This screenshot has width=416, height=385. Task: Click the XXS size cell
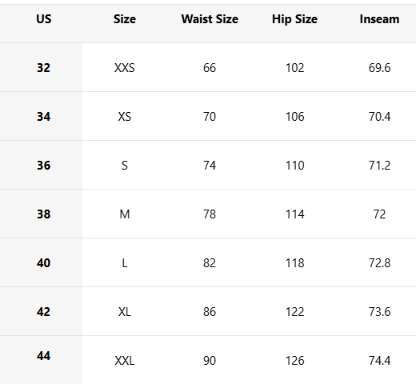pos(124,68)
